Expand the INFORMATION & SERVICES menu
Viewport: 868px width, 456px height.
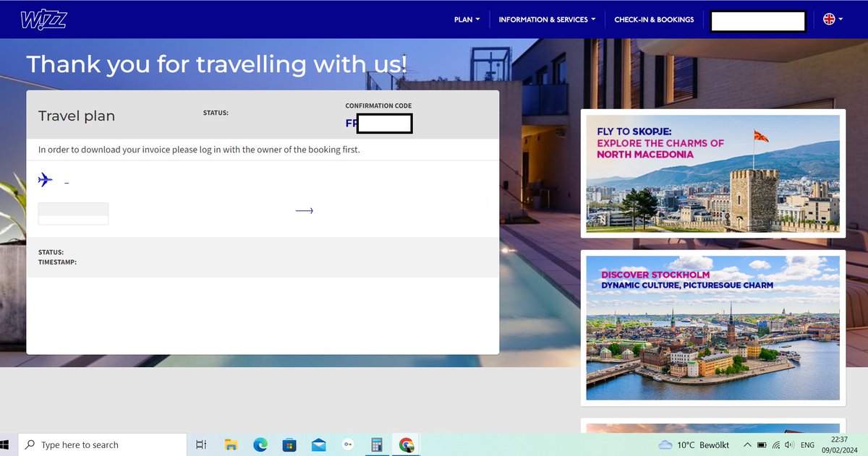tap(547, 20)
